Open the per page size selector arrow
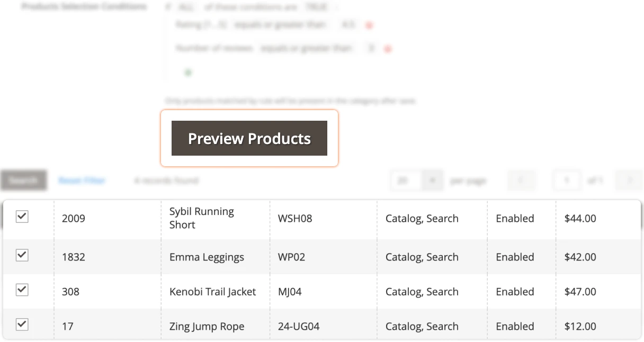This screenshot has width=644, height=342. 433,180
